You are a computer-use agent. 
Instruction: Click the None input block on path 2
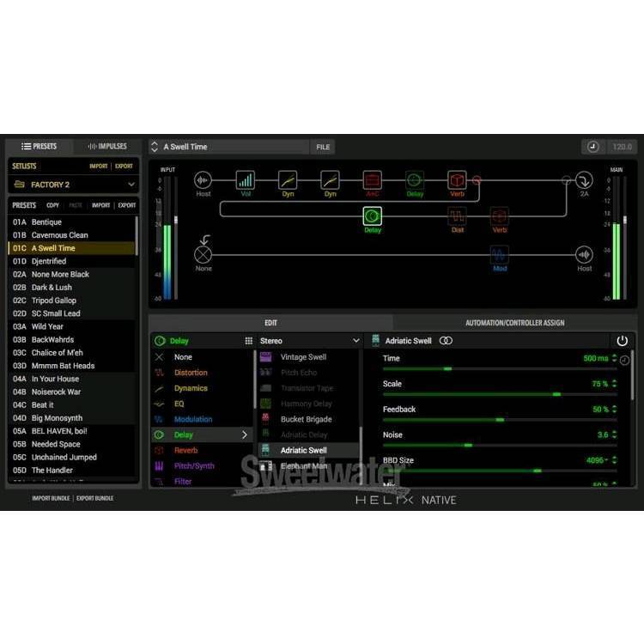(203, 255)
